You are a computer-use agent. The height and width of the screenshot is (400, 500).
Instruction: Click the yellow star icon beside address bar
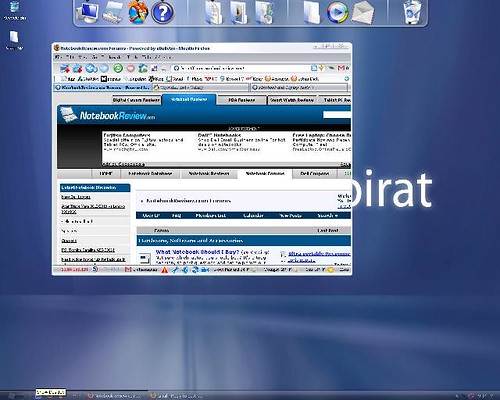(321, 68)
